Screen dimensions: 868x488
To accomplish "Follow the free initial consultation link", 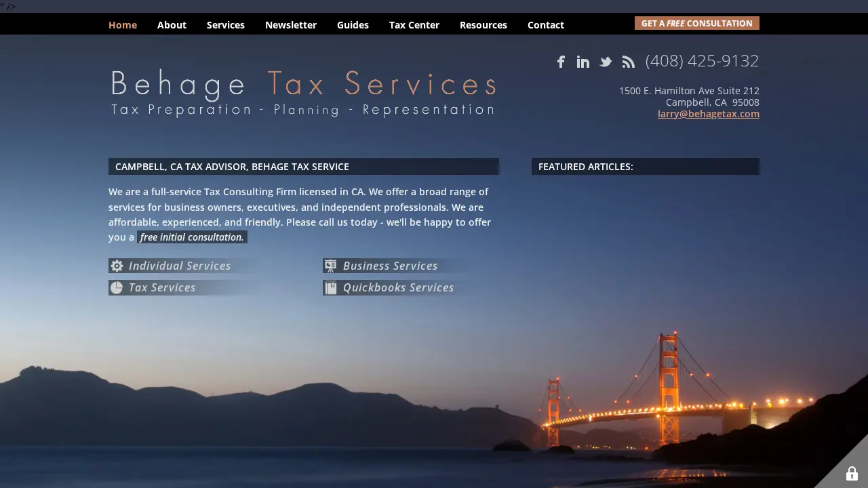I will [x=192, y=237].
